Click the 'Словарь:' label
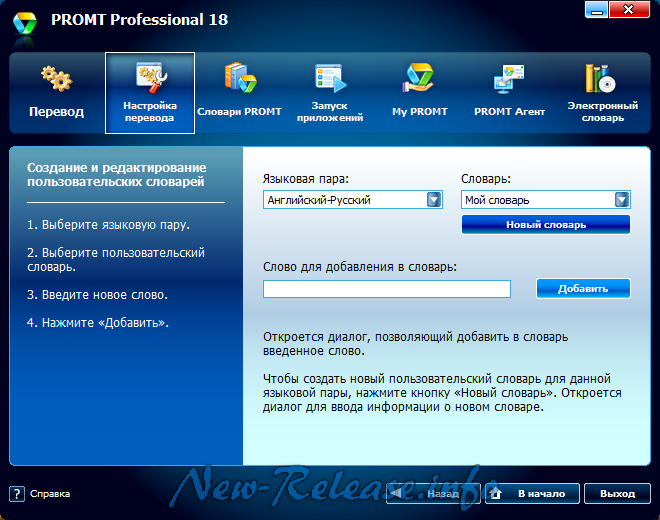The image size is (660, 520). coord(486,179)
